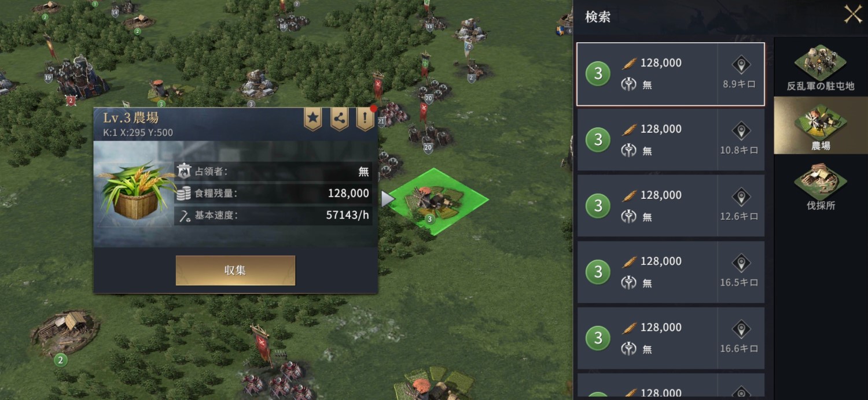This screenshot has height=400, width=868.
Task: Select the highlighted green farm tile
Action: [438, 201]
